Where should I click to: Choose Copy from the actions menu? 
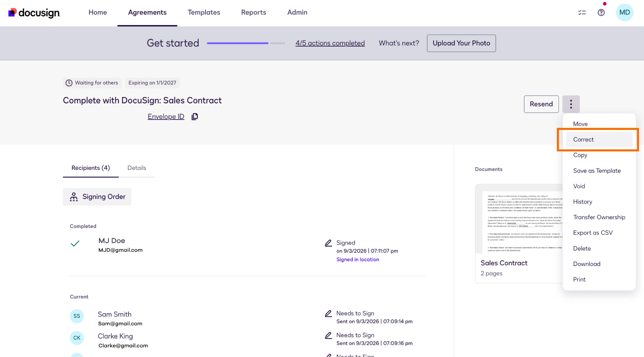click(x=599, y=155)
